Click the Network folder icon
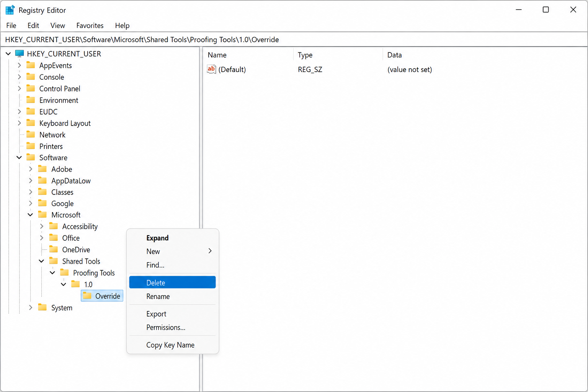 31,134
